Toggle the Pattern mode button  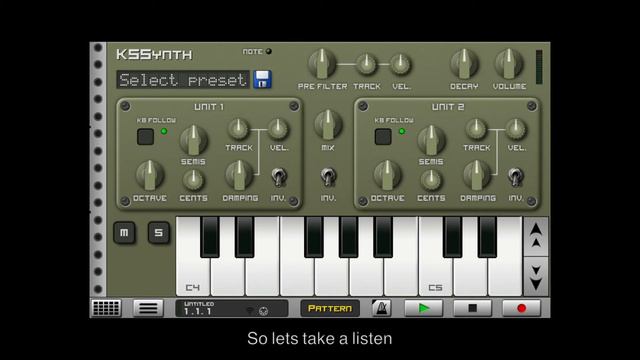point(330,308)
